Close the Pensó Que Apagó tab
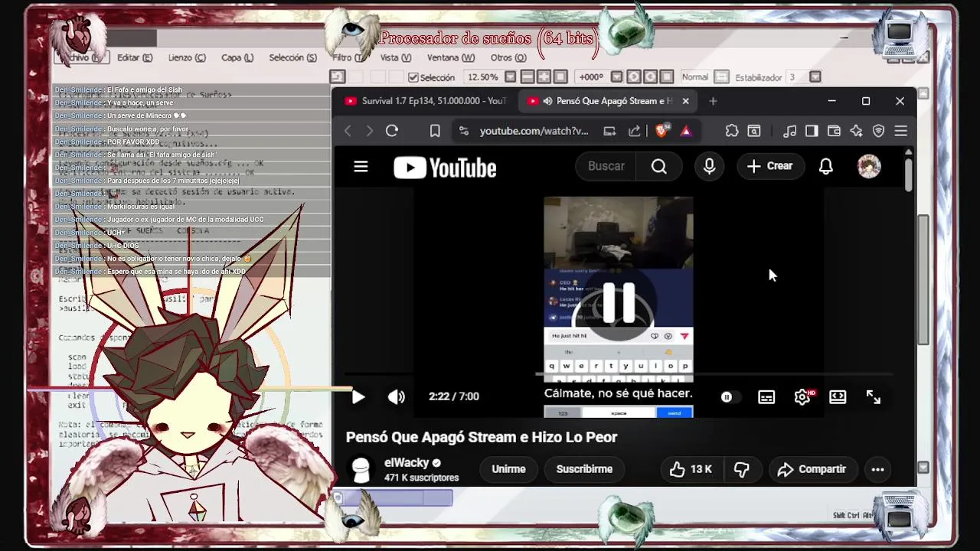Viewport: 980px width, 551px height. coord(685,101)
